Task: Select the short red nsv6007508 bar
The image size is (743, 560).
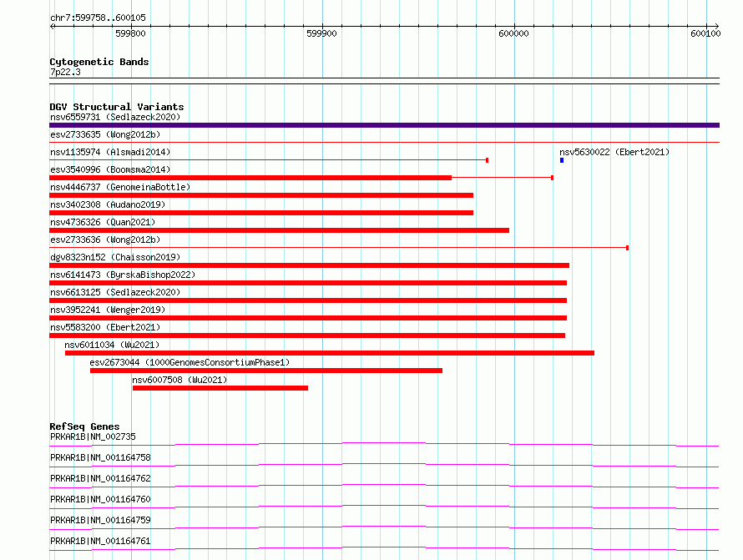Action: click(x=220, y=388)
